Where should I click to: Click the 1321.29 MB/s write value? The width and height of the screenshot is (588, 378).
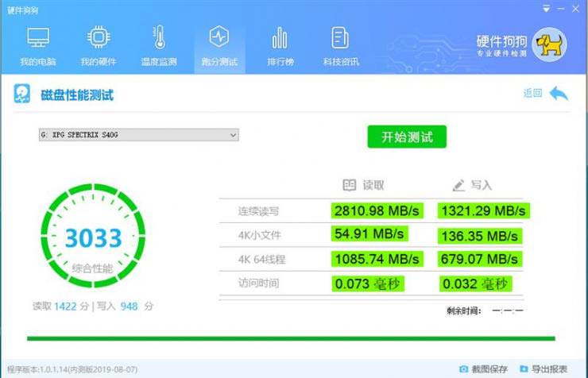(483, 210)
